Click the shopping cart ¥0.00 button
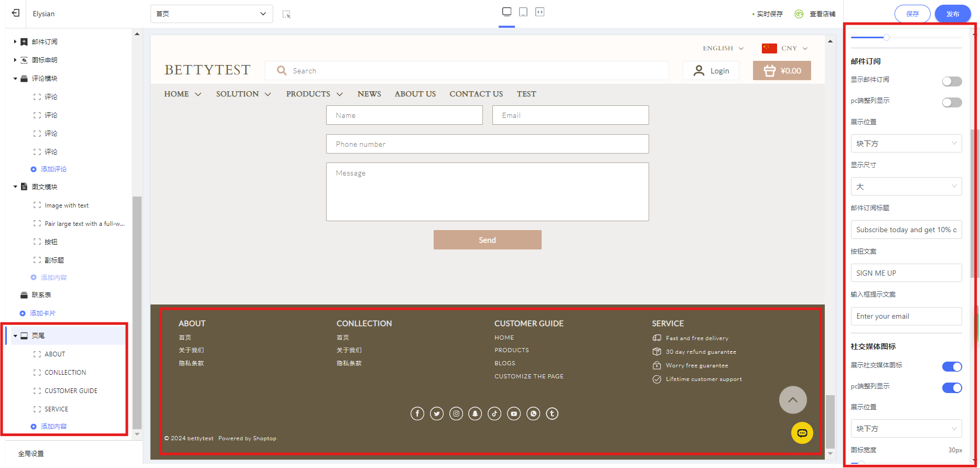Image resolution: width=980 pixels, height=468 pixels. tap(782, 71)
